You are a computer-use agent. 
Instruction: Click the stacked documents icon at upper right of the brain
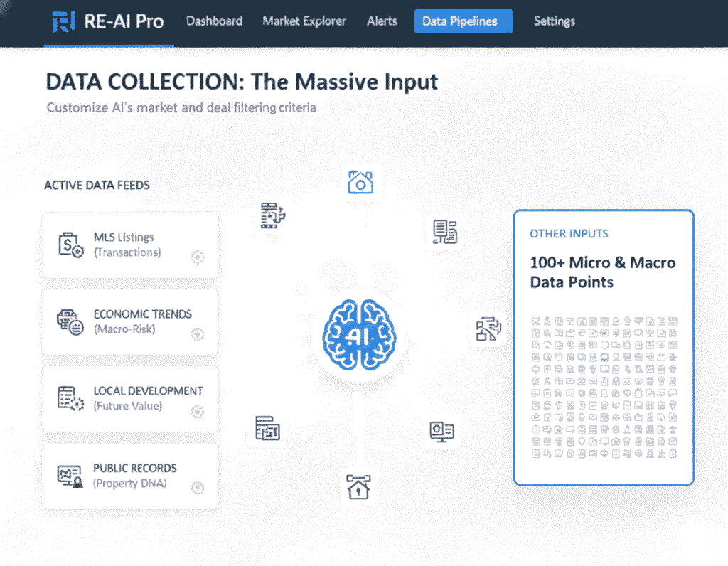pos(444,232)
